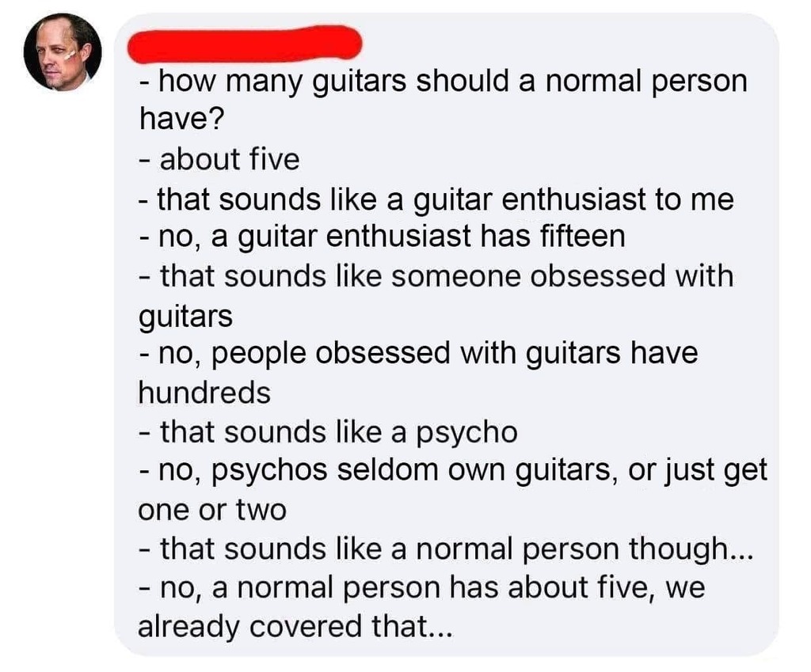Click the standalone word "guitars" on its own line
The width and height of the screenshot is (811, 672).
(185, 316)
